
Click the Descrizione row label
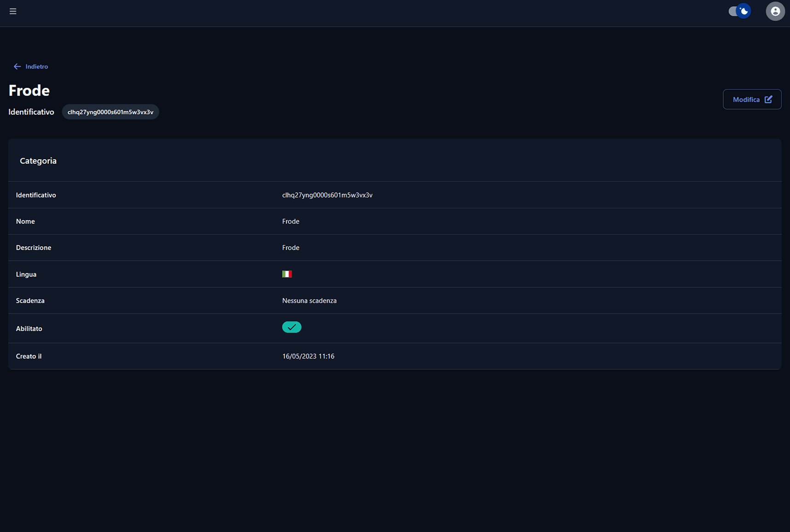click(x=34, y=248)
